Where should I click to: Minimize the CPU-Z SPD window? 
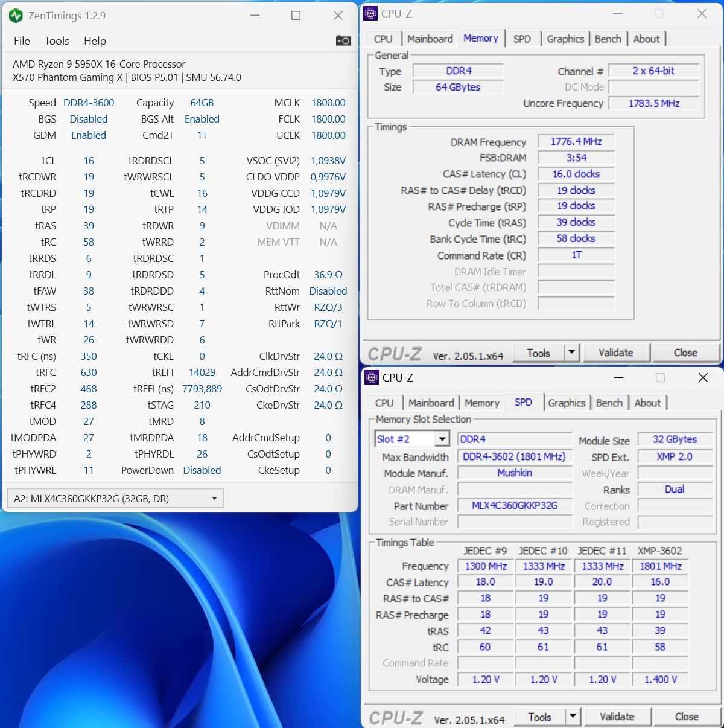click(618, 378)
